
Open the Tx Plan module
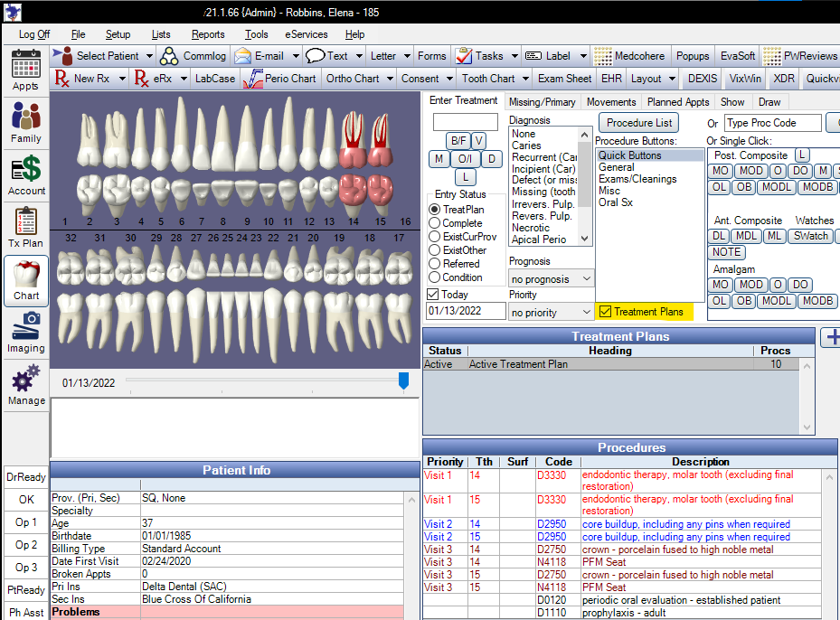(x=25, y=228)
